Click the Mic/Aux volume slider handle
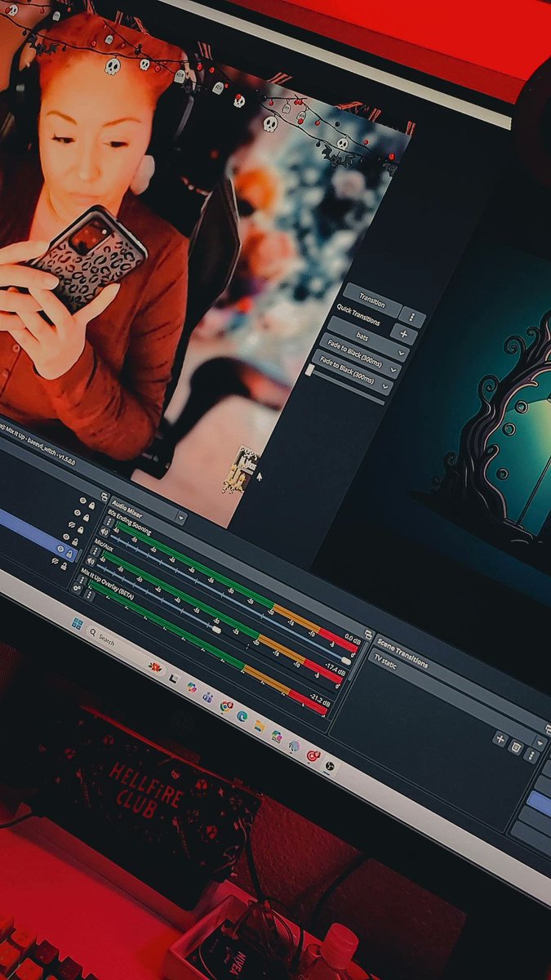Viewport: 551px width, 980px height. tap(216, 629)
